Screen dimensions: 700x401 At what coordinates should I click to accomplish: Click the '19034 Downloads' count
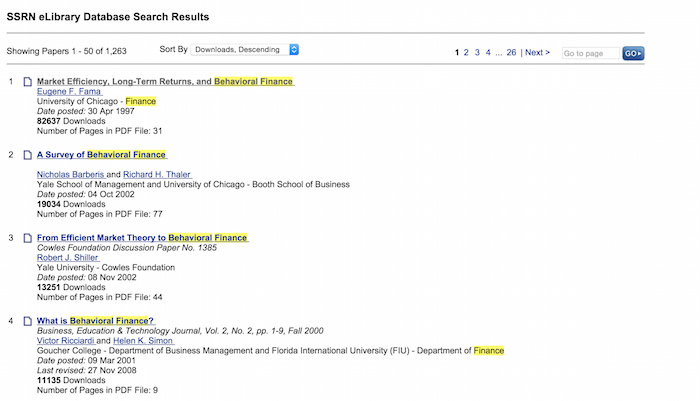[71, 204]
